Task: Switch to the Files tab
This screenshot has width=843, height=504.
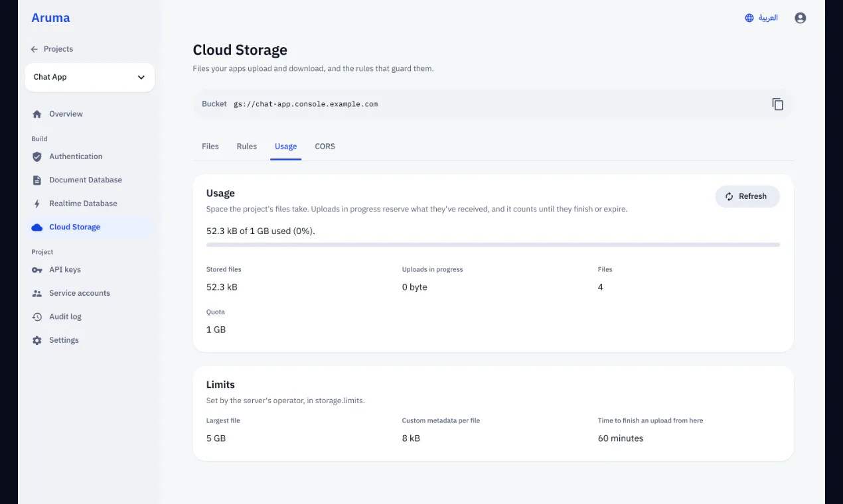Action: 210,147
